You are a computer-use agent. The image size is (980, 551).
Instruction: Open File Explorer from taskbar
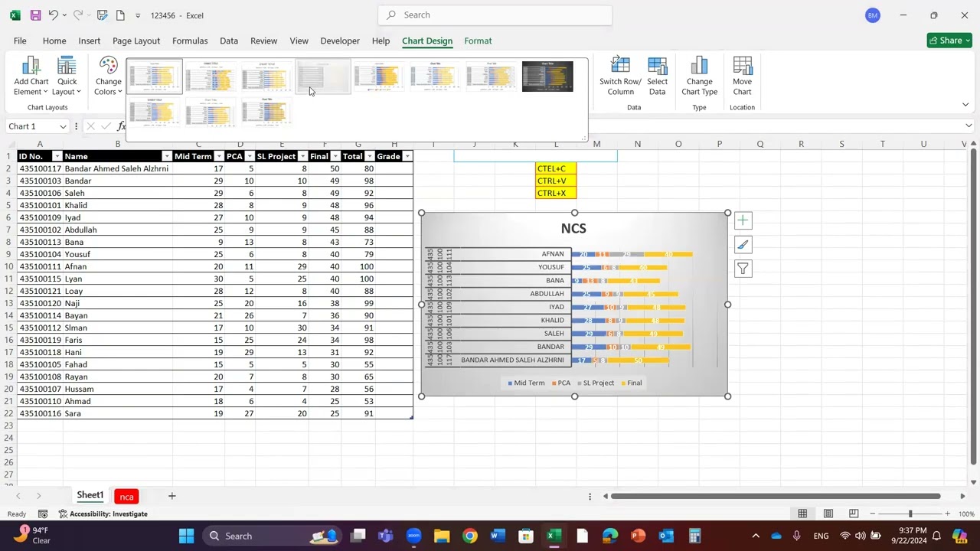[441, 536]
